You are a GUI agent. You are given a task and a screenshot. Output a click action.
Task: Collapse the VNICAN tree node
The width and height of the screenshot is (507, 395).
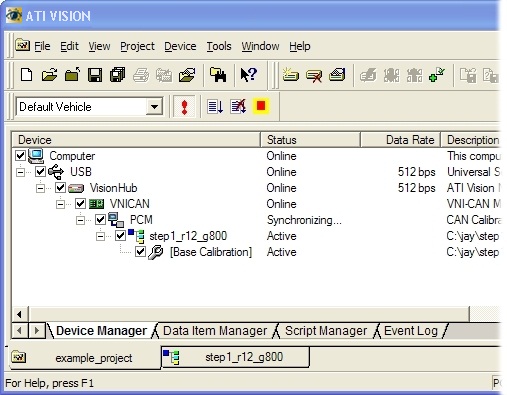click(60, 204)
